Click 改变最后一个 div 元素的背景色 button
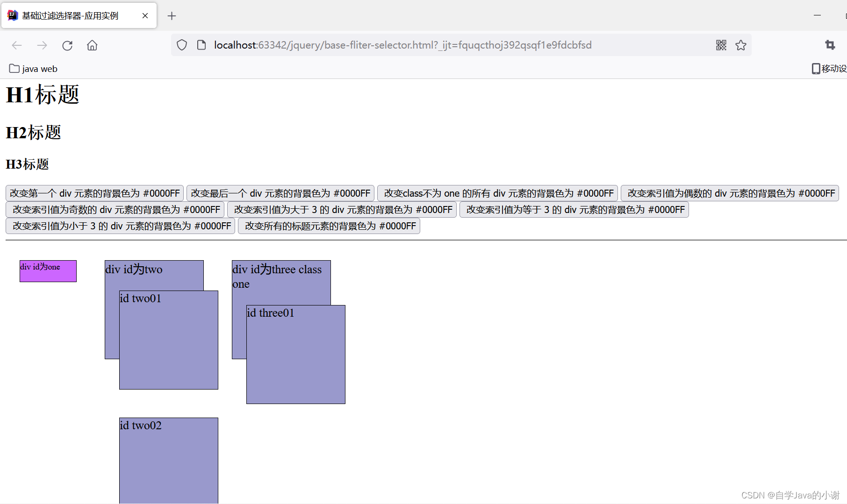 tap(280, 193)
